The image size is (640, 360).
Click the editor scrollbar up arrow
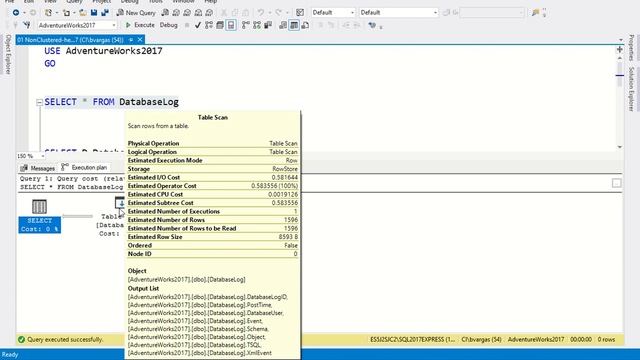620,59
